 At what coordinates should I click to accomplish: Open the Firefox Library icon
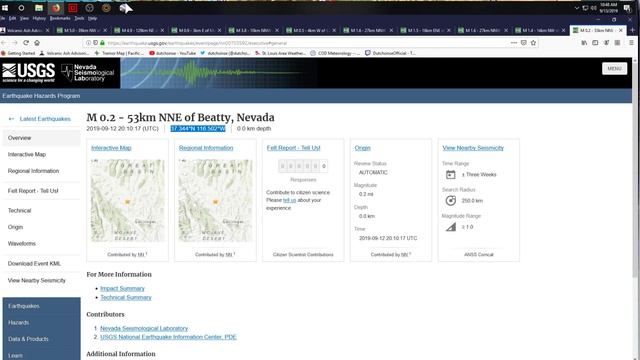pos(584,42)
